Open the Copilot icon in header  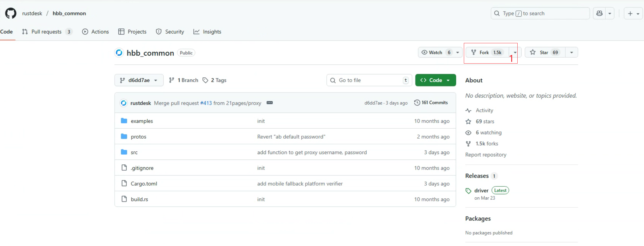[599, 13]
